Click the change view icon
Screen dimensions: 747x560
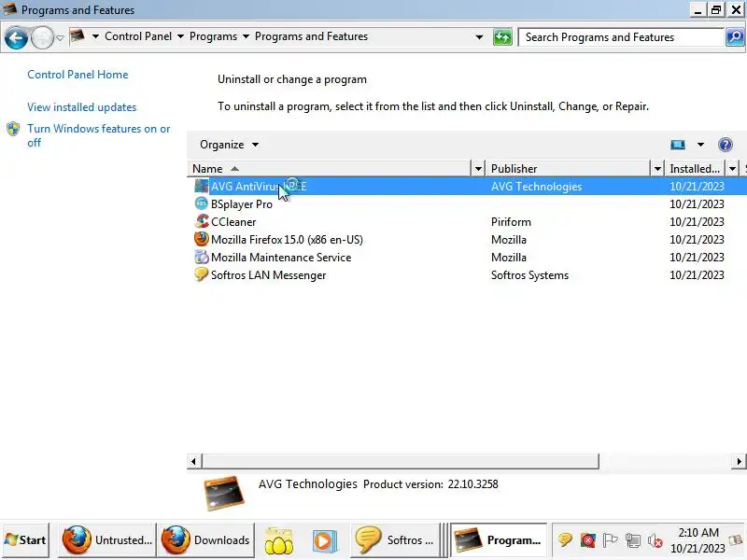click(678, 145)
